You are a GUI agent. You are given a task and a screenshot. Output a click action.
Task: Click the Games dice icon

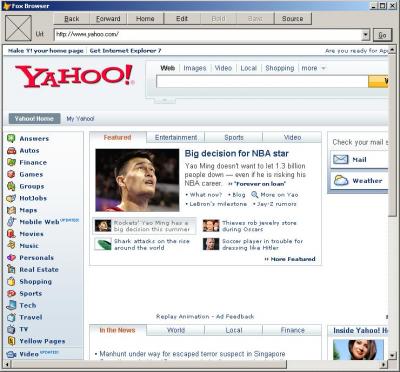click(11, 174)
